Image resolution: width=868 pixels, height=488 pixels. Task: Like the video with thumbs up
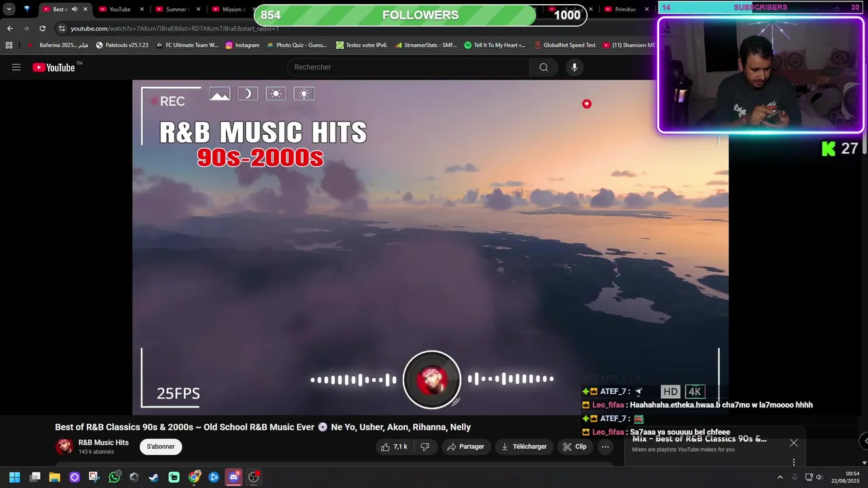tap(394, 447)
